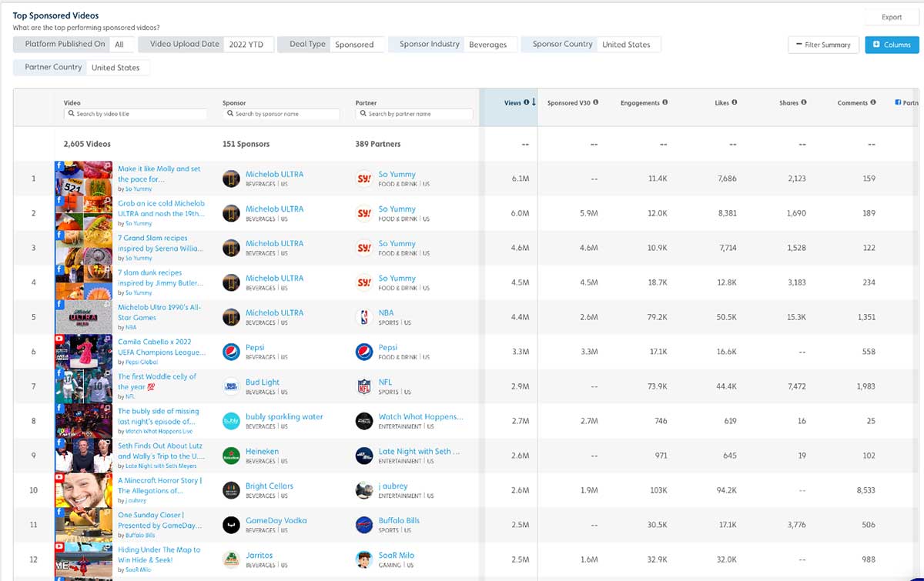The image size is (924, 581).
Task: Click the NBA partner logo icon
Action: click(364, 317)
